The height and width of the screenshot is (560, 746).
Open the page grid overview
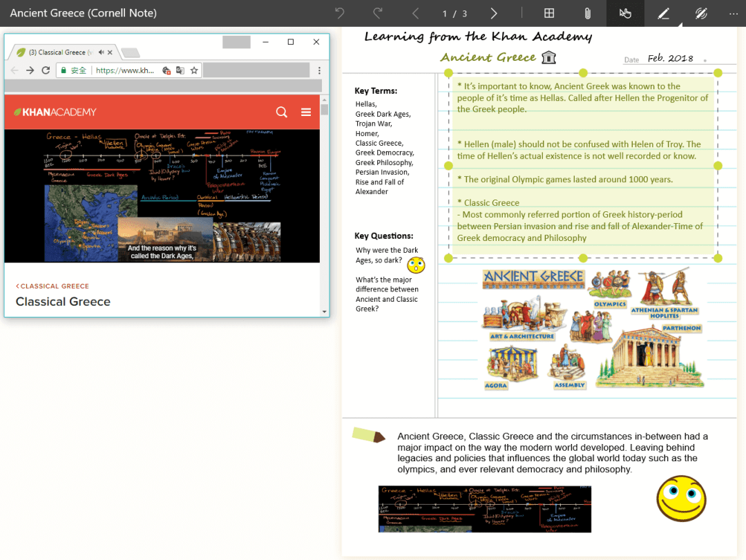[x=549, y=13]
